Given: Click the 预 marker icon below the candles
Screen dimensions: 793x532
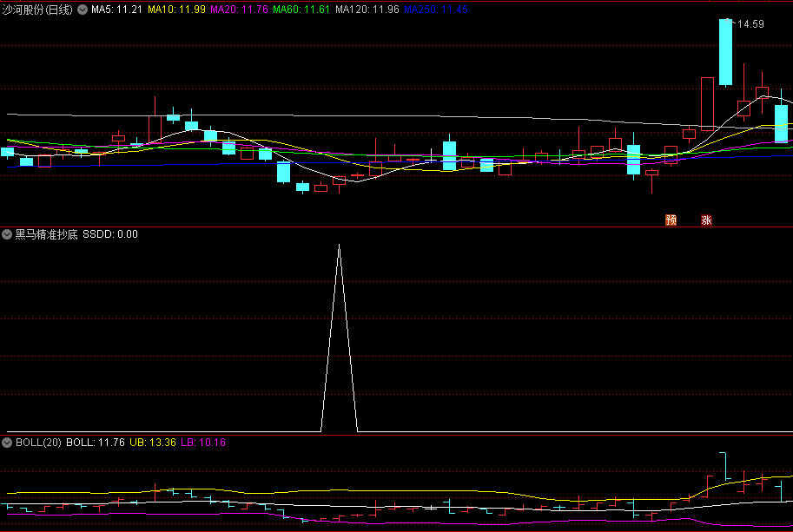Looking at the screenshot, I should tap(671, 220).
